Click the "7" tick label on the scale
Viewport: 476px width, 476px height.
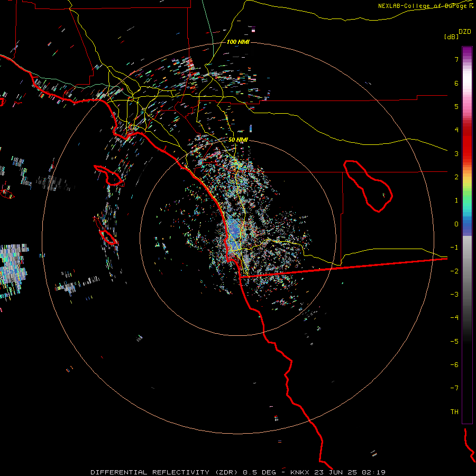pyautogui.click(x=456, y=59)
